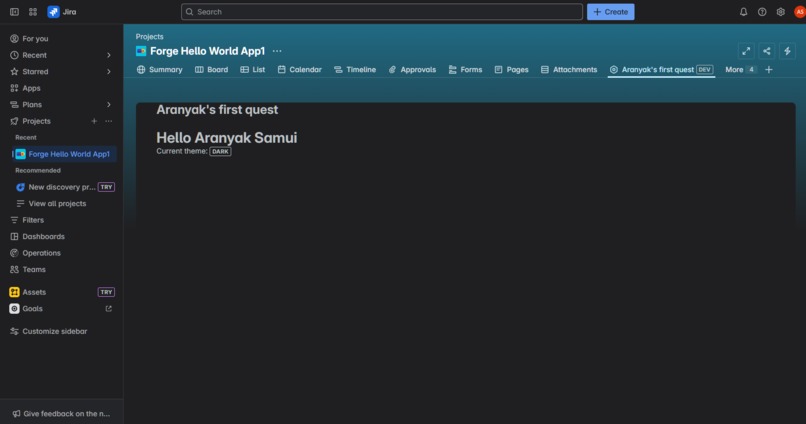The width and height of the screenshot is (806, 424).
Task: Switch to the Timeline tab
Action: [x=355, y=69]
